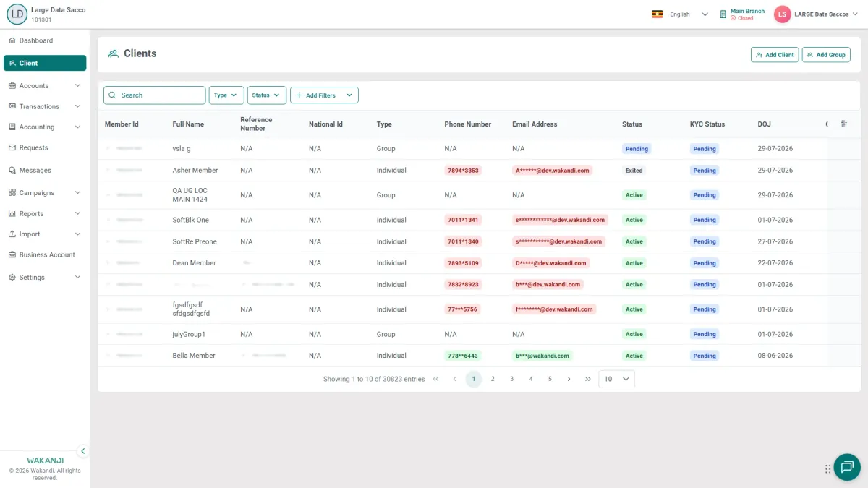This screenshot has height=488, width=868.
Task: Click the Bella Member name cell
Action: 194,356
